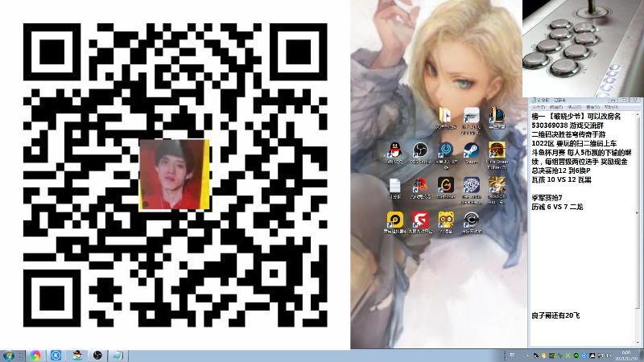Viewport: 644px width, 362px height.
Task: Click the line starting with 530369038
Action: pos(566,125)
